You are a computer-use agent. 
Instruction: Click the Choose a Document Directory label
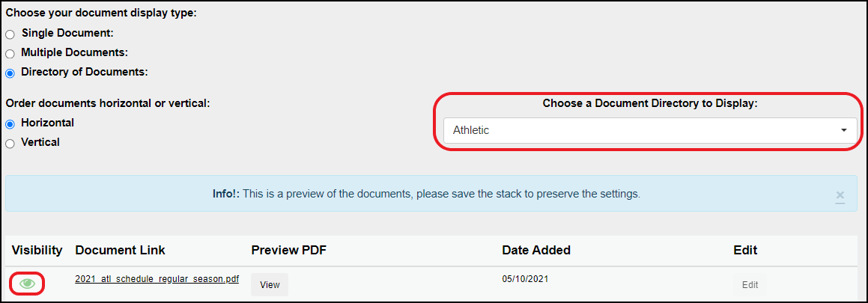(650, 103)
